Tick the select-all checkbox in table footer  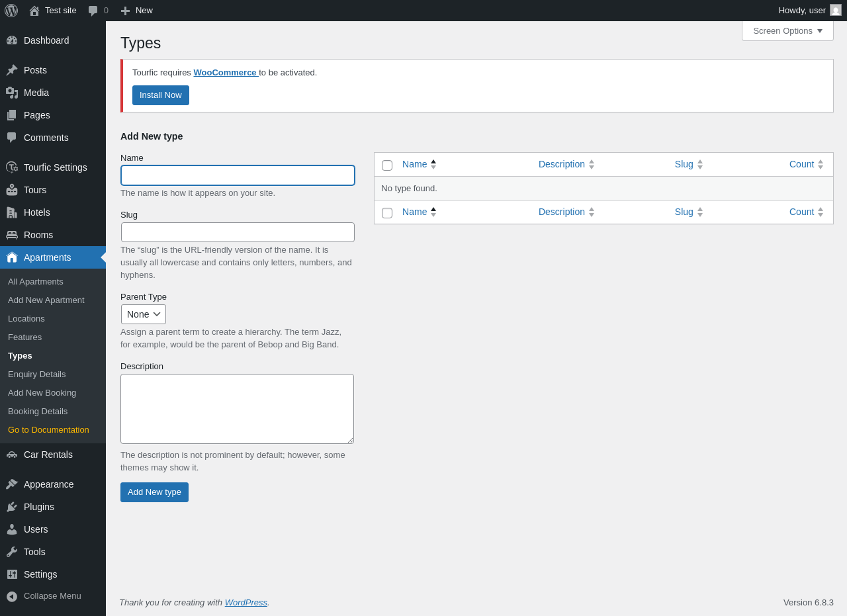click(x=387, y=212)
